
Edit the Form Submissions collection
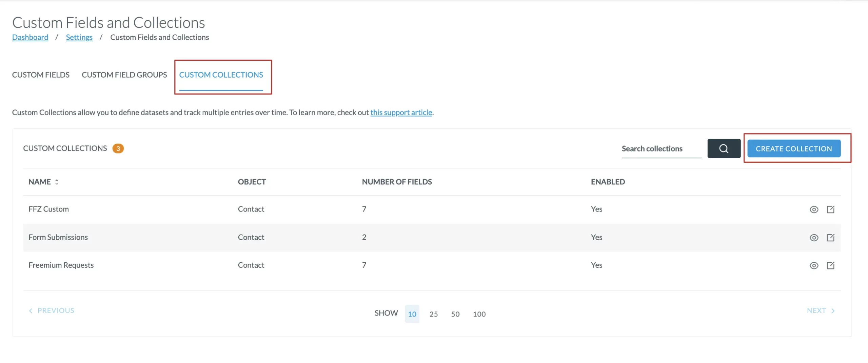pyautogui.click(x=830, y=238)
